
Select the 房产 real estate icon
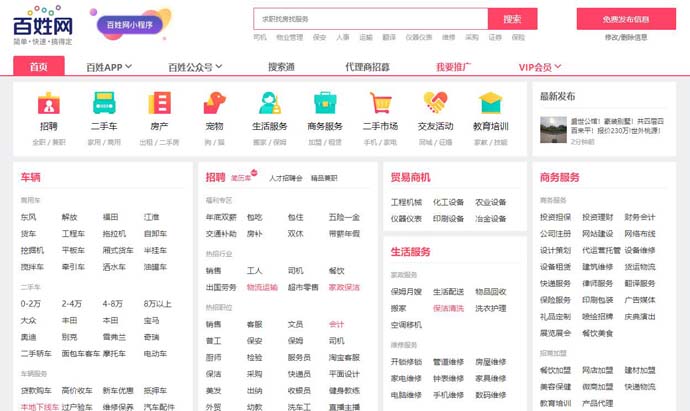(159, 103)
